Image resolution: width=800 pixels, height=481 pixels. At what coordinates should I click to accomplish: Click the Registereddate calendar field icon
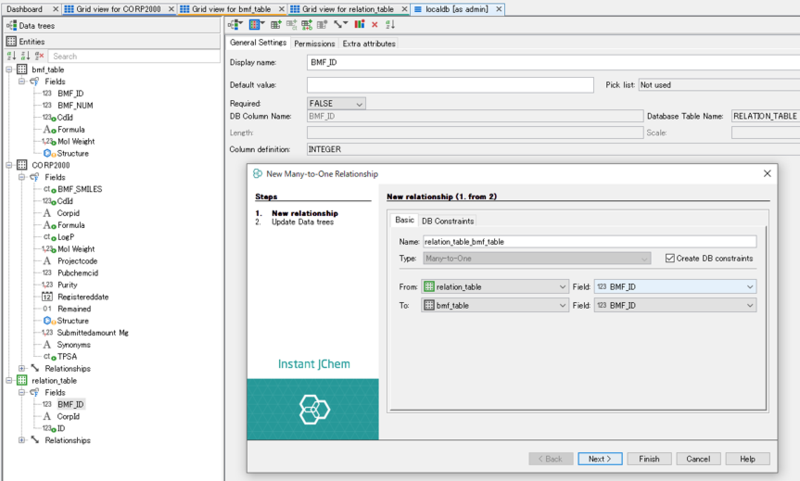[47, 297]
